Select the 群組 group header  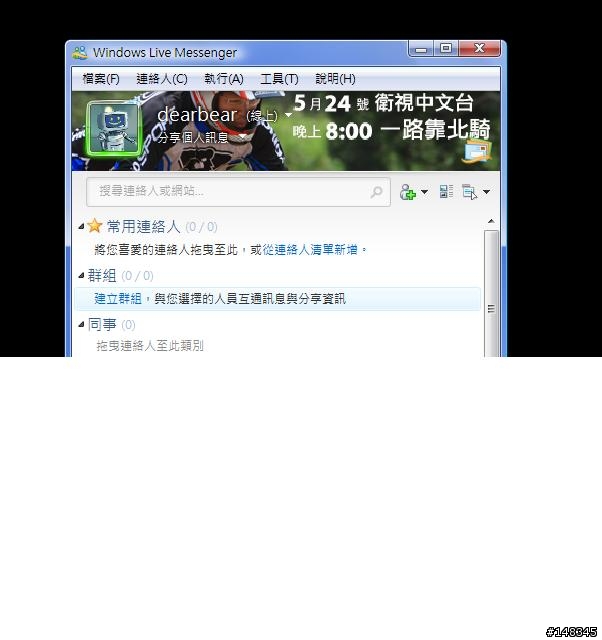pos(102,276)
